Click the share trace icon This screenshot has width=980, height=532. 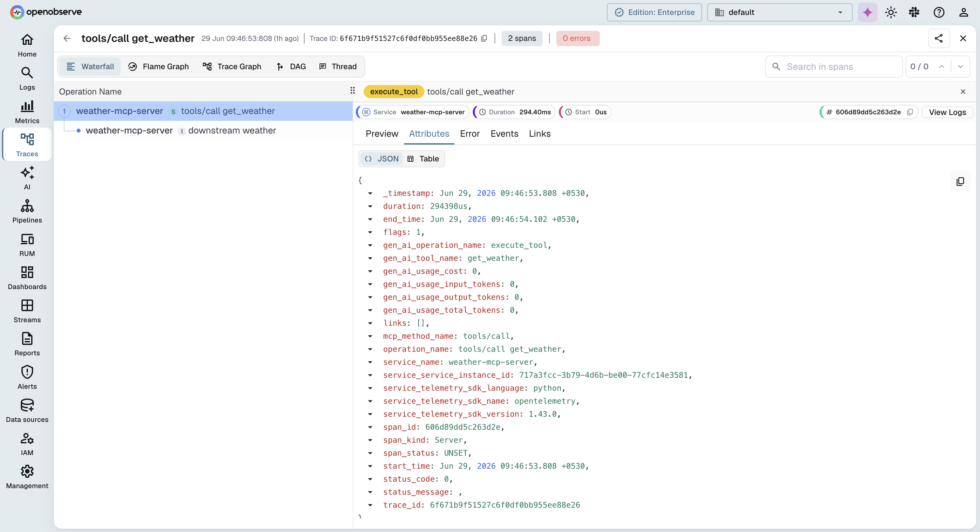coord(938,38)
